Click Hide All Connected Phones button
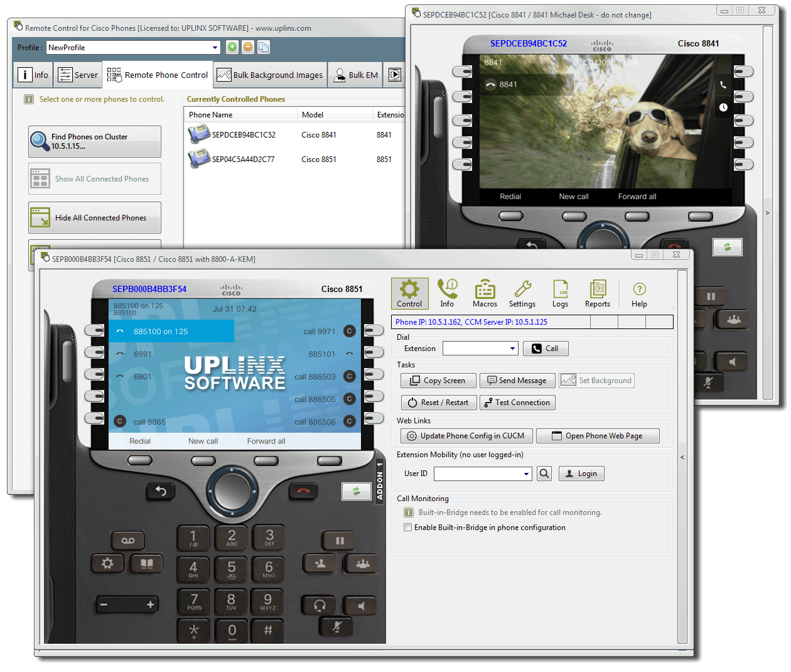 (x=95, y=218)
